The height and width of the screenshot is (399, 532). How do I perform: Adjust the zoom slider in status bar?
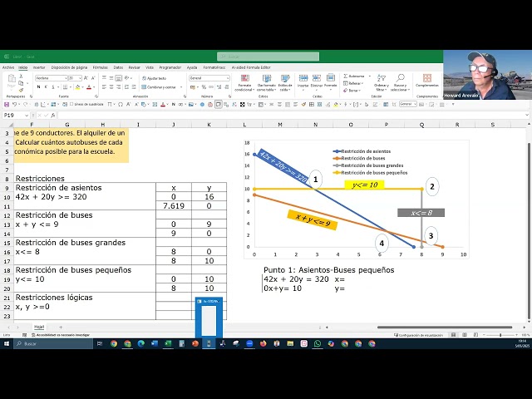(x=500, y=335)
